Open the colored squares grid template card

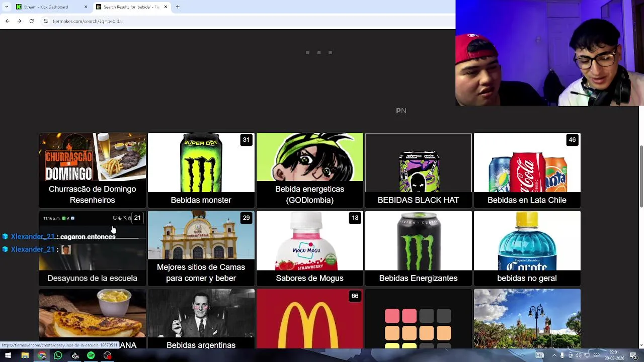419,319
